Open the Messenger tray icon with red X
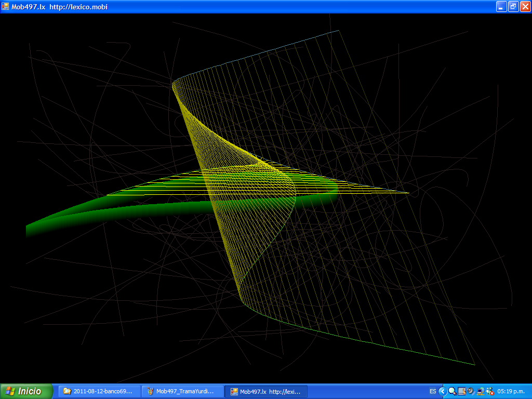This screenshot has height=399, width=532. click(489, 391)
